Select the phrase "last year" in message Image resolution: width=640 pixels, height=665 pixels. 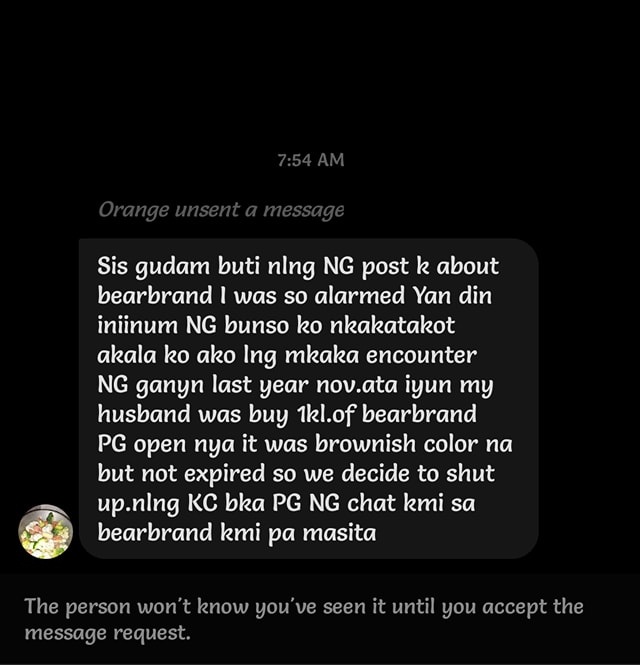tap(260, 385)
